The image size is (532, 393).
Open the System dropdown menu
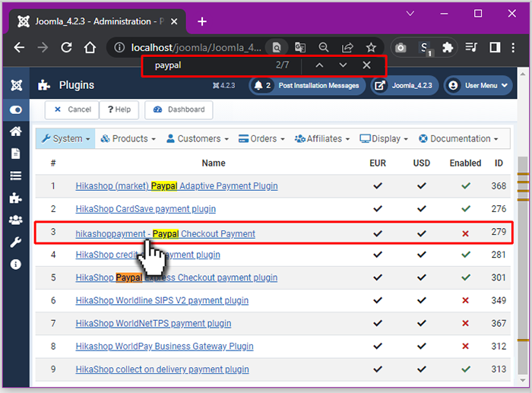click(65, 139)
